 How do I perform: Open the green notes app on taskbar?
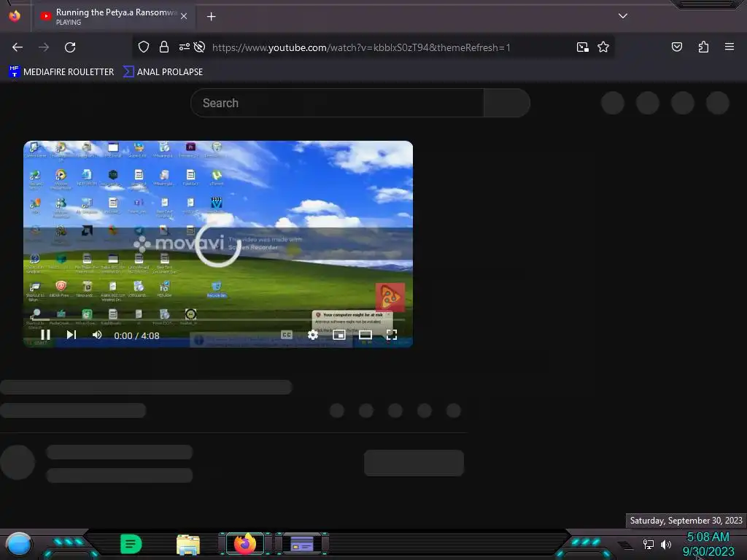coord(131,544)
